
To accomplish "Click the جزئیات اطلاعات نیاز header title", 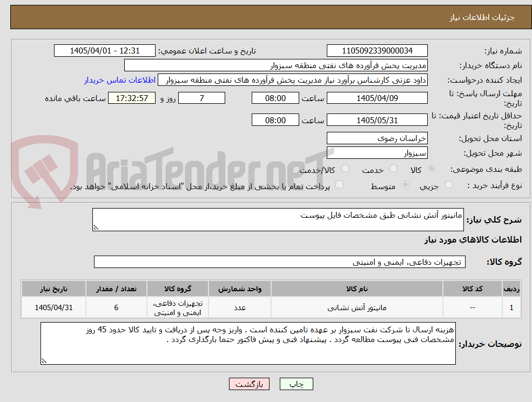I will pos(482,17).
